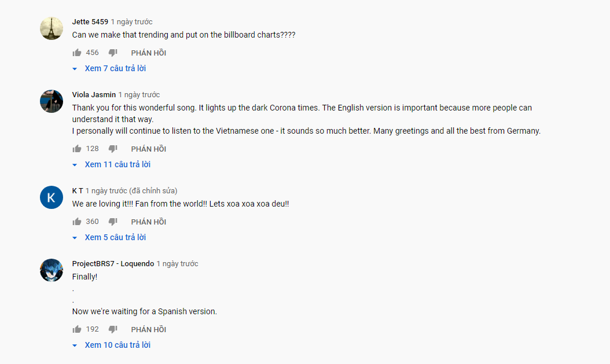The width and height of the screenshot is (610, 364).
Task: Open the ProjectBRS7 - Loquendo channel name
Action: 113,263
